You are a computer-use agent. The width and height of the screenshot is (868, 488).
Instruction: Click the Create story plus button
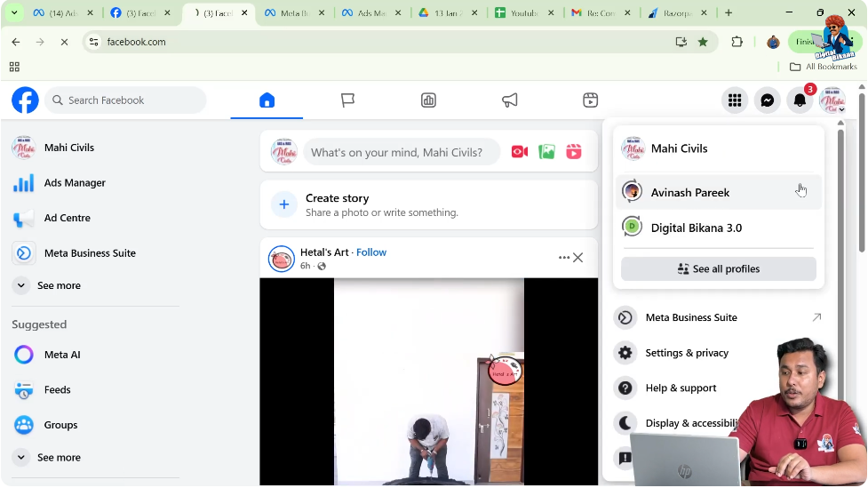(284, 204)
